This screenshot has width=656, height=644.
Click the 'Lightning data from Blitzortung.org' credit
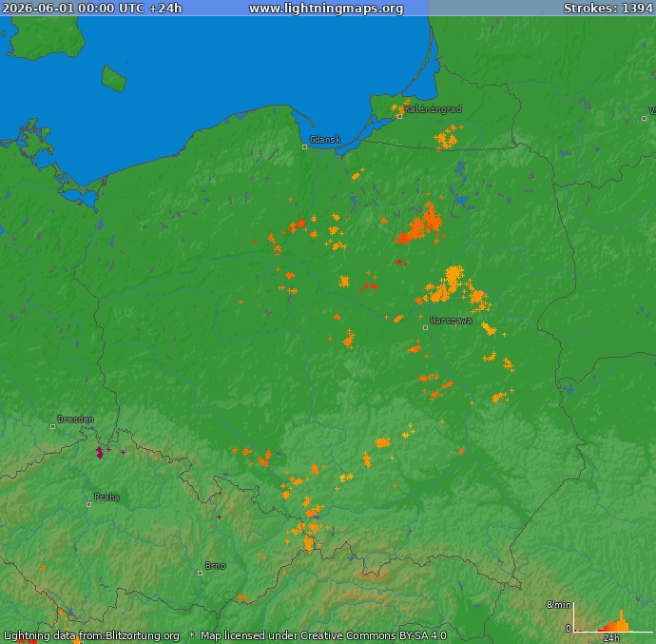(x=91, y=635)
